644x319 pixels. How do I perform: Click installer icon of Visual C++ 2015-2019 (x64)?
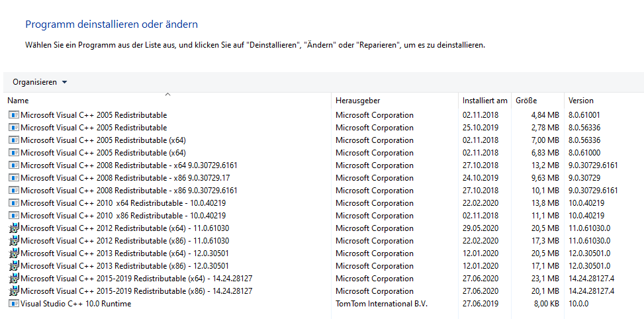click(14, 279)
